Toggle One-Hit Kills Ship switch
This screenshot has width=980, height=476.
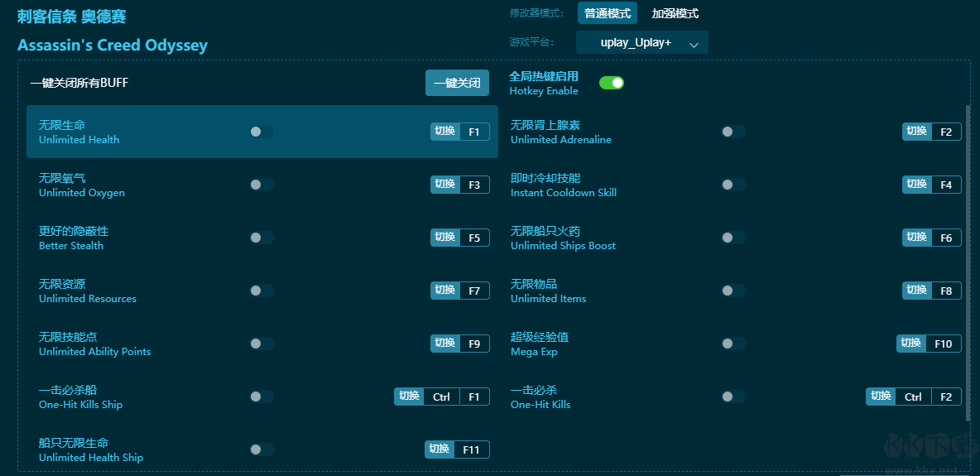262,397
